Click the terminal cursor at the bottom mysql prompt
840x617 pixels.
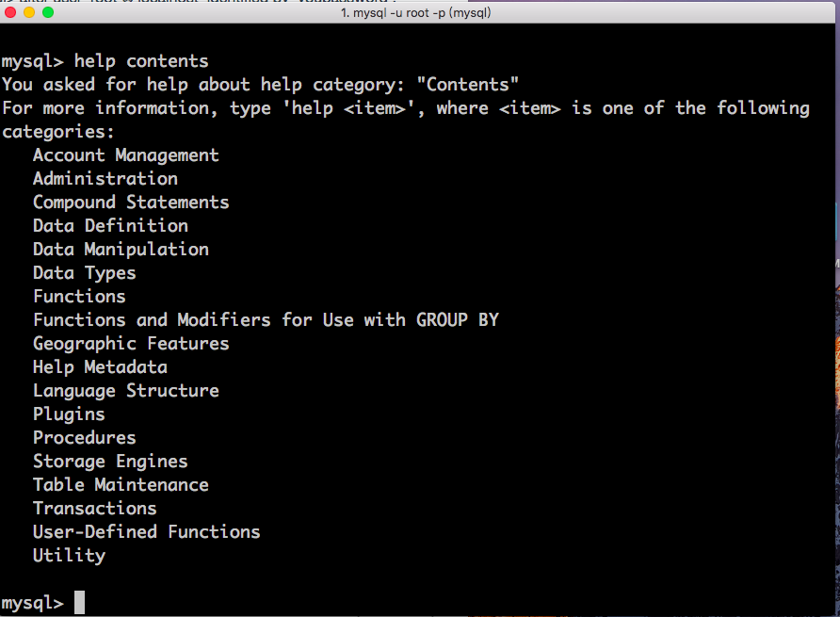click(79, 603)
